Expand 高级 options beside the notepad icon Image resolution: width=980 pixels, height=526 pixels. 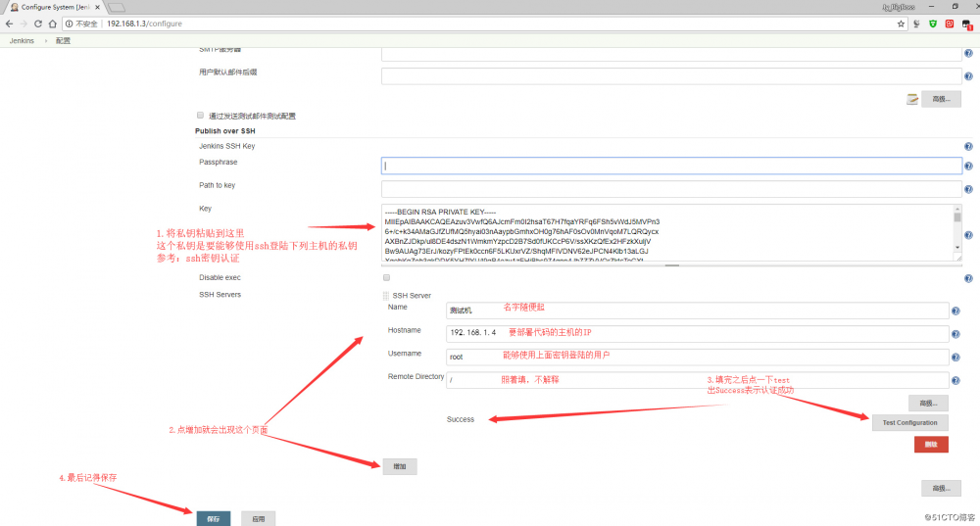(941, 99)
